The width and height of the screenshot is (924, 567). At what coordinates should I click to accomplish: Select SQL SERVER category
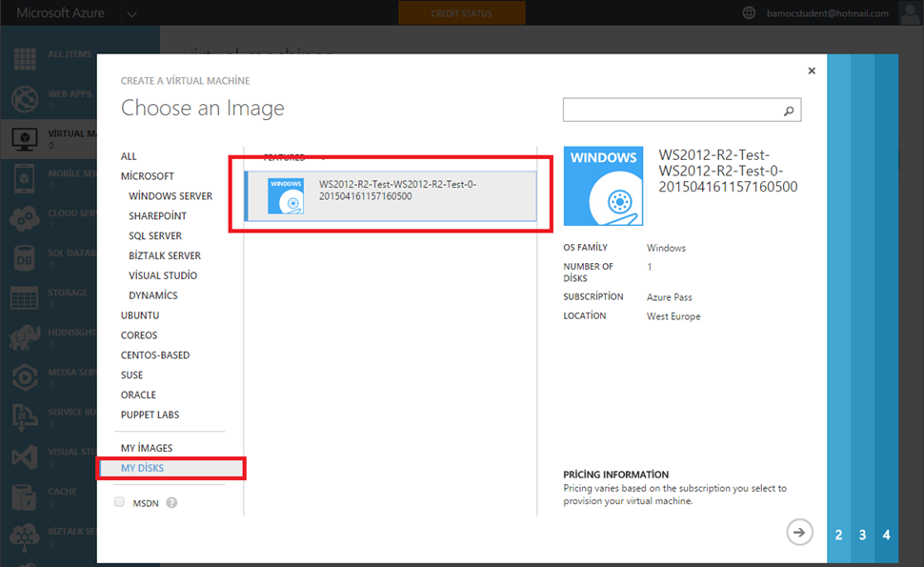pyautogui.click(x=155, y=235)
